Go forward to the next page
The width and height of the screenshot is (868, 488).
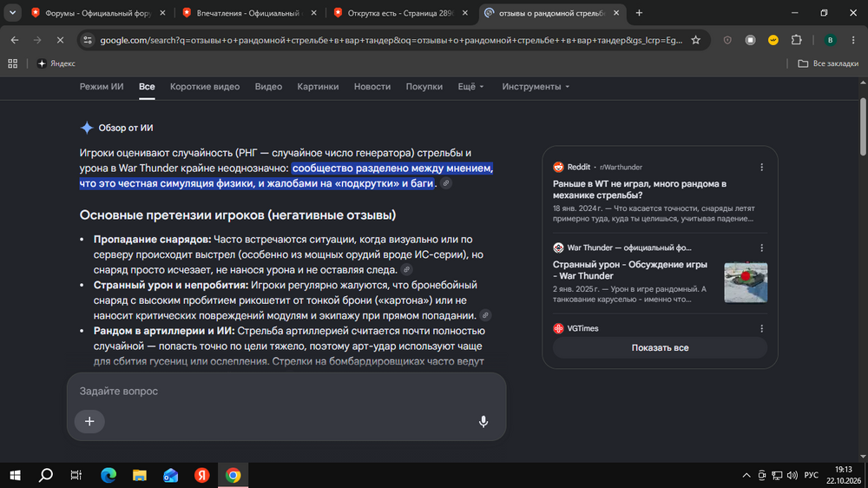[x=37, y=40]
